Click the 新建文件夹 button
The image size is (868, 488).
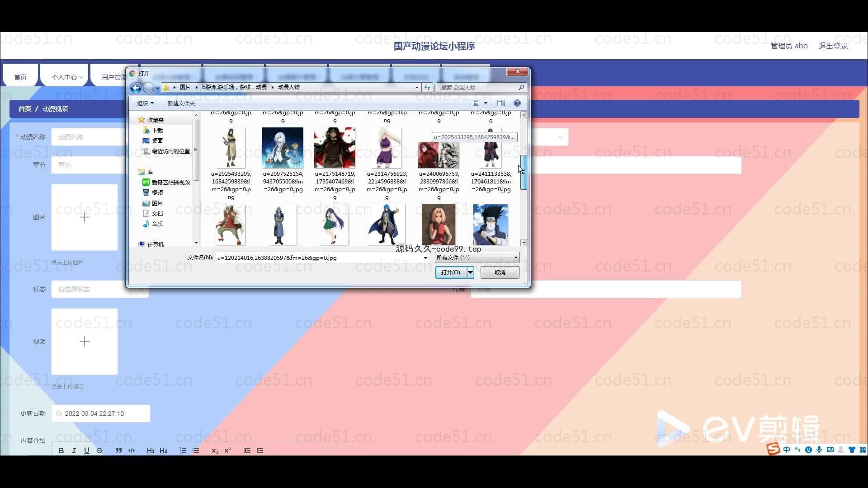(x=181, y=103)
